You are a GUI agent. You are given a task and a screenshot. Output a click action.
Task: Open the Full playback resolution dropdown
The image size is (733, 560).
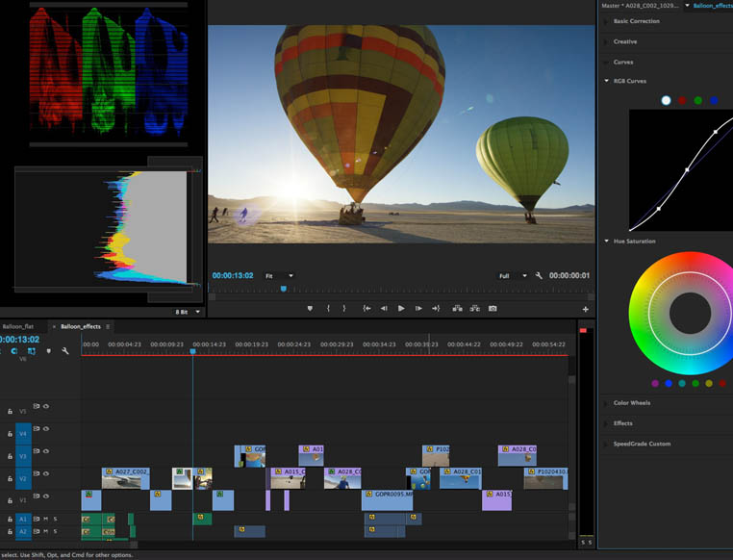click(513, 276)
